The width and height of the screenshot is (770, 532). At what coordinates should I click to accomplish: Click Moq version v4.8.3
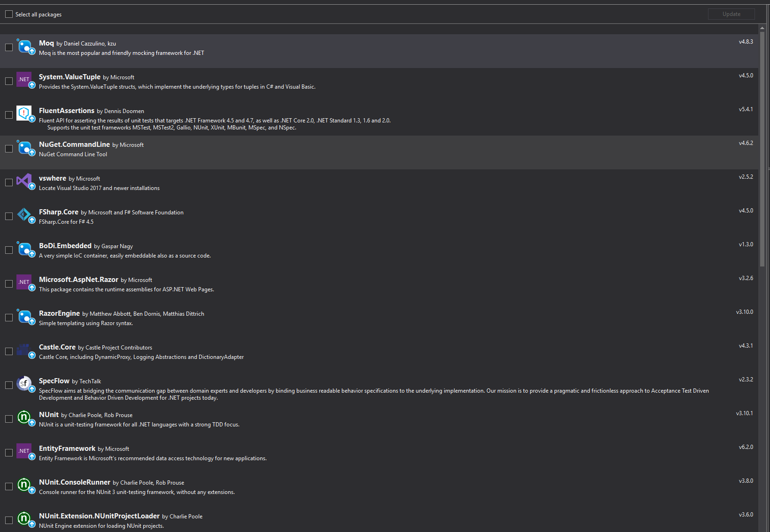click(746, 42)
